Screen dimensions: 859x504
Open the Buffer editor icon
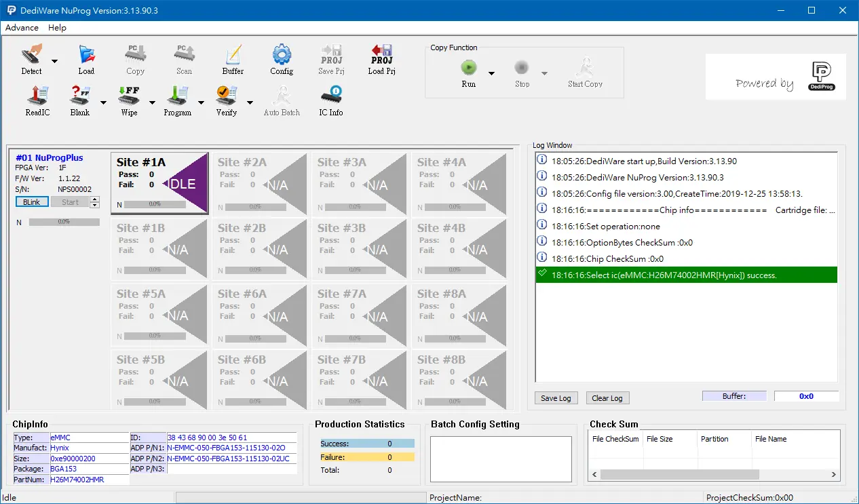click(x=233, y=56)
